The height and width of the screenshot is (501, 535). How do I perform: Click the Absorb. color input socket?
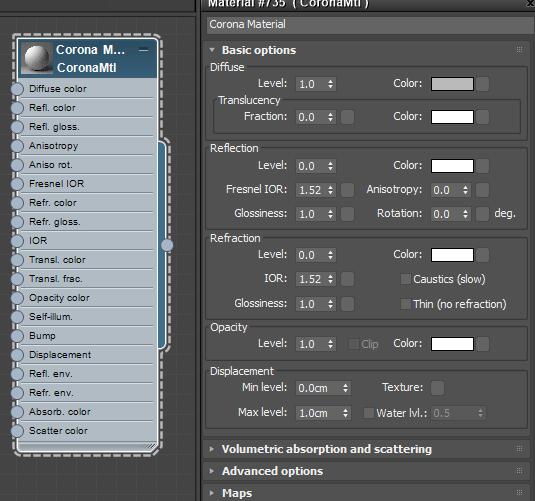17,412
